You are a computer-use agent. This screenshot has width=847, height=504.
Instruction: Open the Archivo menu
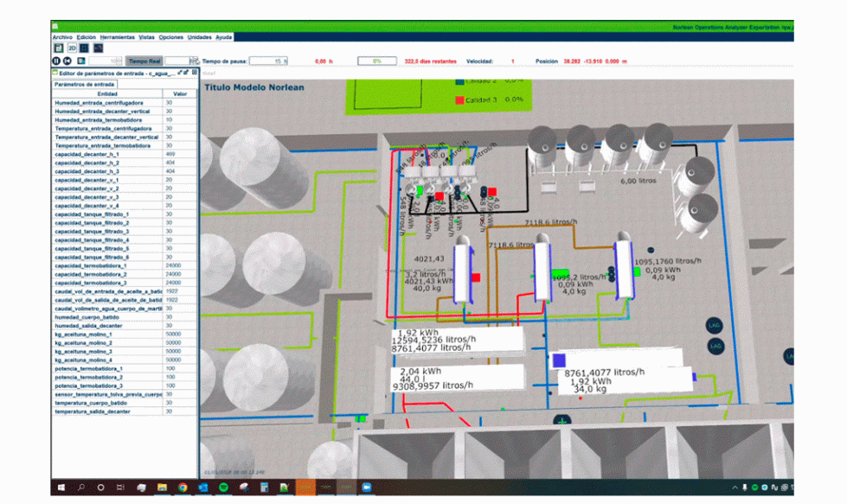(x=62, y=37)
